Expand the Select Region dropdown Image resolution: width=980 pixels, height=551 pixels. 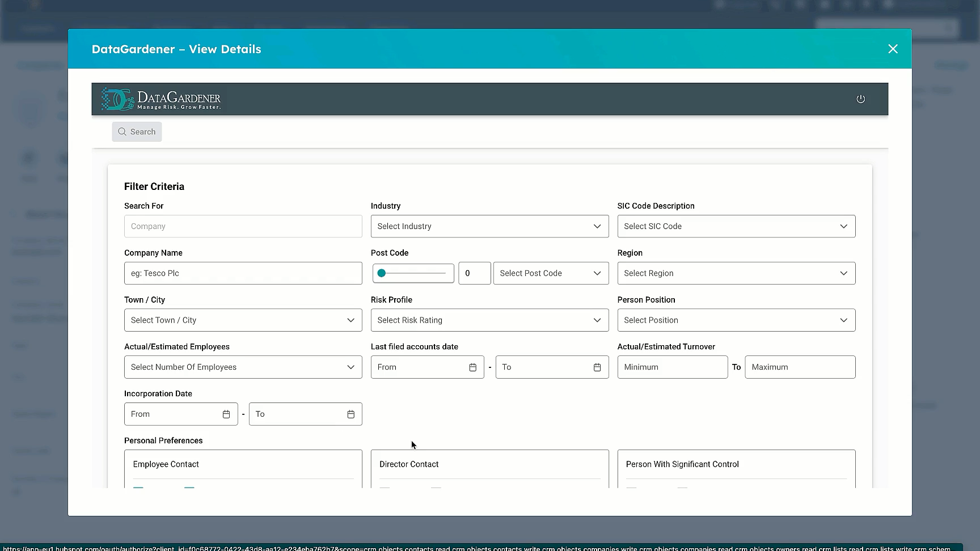tap(736, 273)
